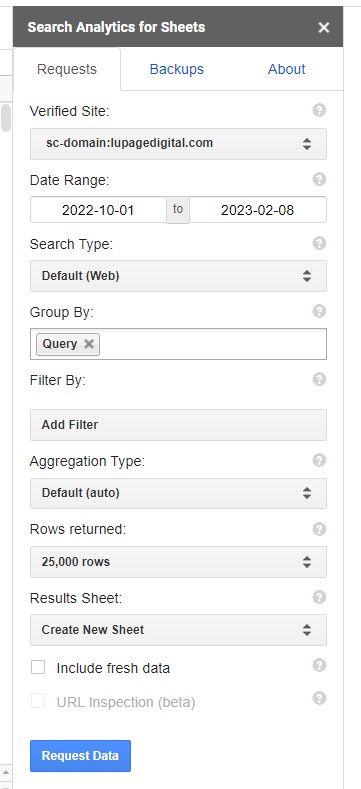
Task: Open the About tab
Action: 286,69
